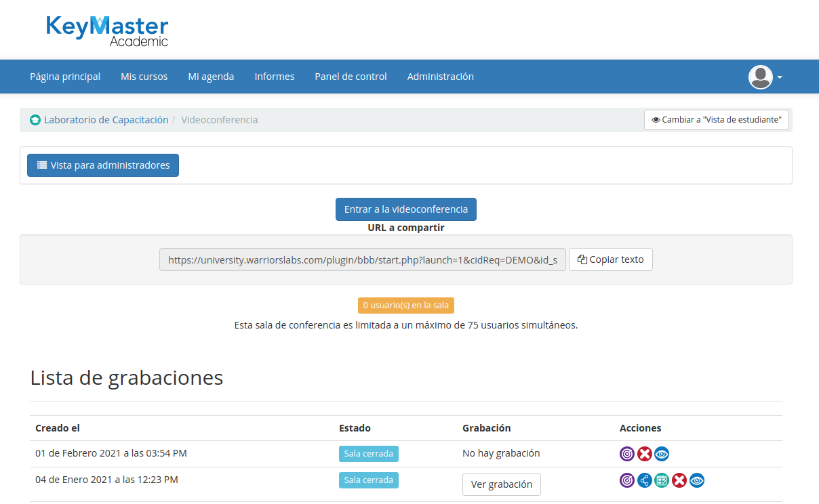The width and height of the screenshot is (819, 504).
Task: Click the green calendar icon in the 04 de Enero row
Action: (662, 480)
